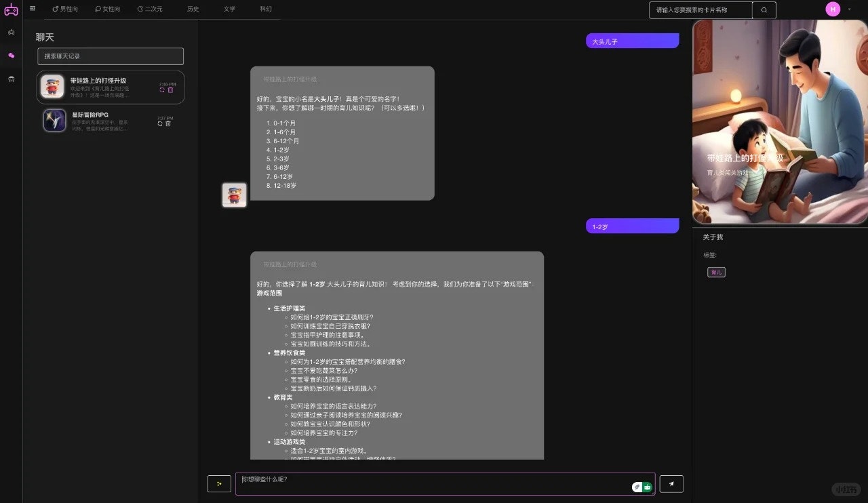Open the 历史 category

click(x=192, y=9)
